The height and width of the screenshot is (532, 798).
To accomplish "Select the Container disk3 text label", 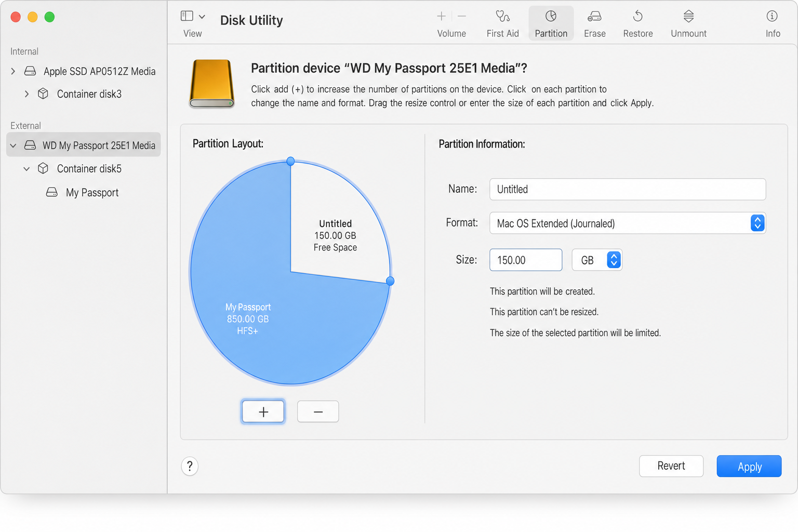I will click(x=89, y=94).
